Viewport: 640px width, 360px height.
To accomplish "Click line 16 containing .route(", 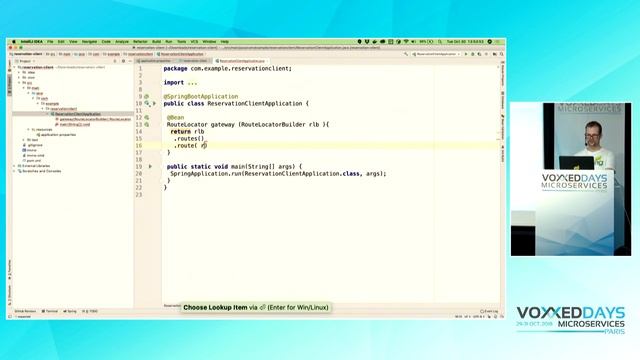I will point(330,145).
